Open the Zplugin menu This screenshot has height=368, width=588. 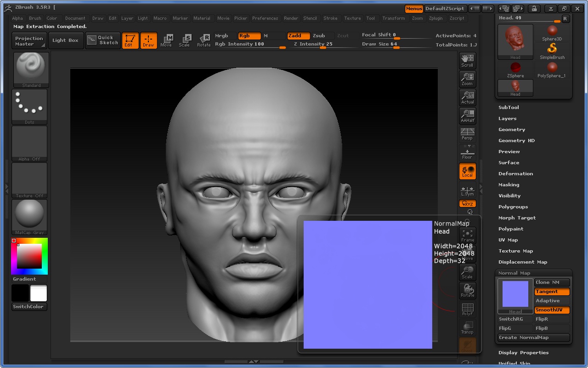pyautogui.click(x=435, y=18)
